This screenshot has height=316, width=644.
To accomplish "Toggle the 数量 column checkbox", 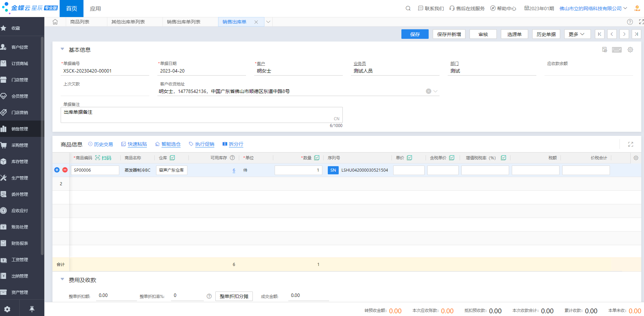I will coord(317,158).
